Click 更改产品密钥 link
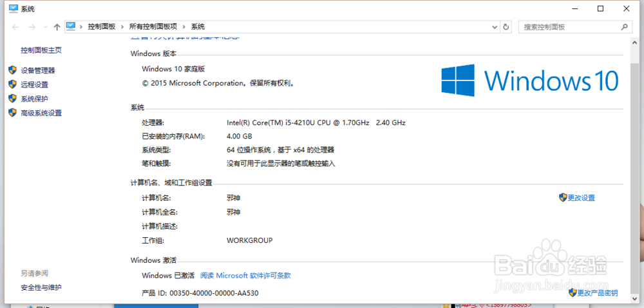The width and height of the screenshot is (644, 308). tap(598, 293)
